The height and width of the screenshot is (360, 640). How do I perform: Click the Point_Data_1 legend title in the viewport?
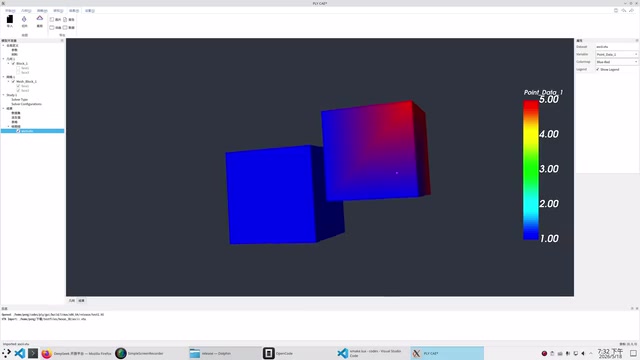(x=543, y=93)
